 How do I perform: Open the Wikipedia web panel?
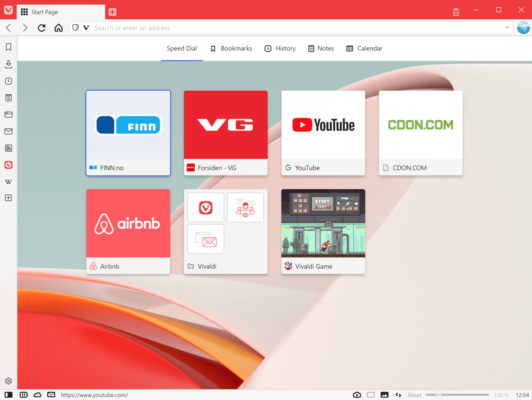pyautogui.click(x=9, y=182)
